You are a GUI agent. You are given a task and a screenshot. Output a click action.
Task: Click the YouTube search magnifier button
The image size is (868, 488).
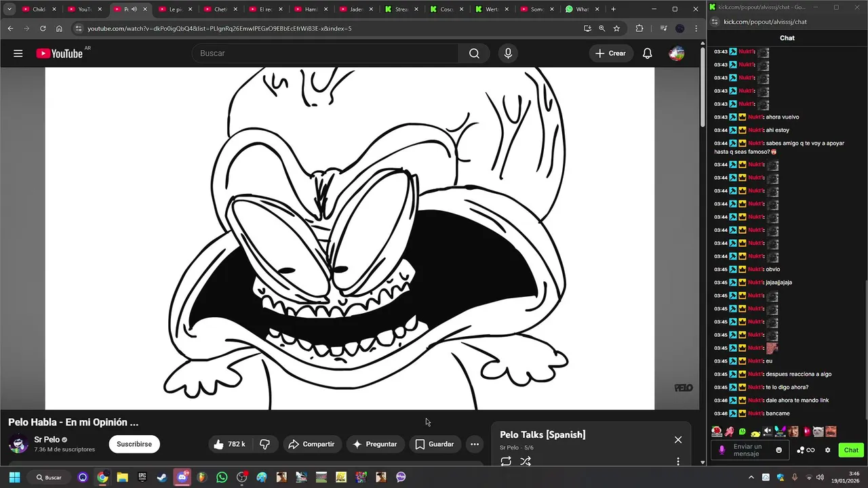point(474,54)
